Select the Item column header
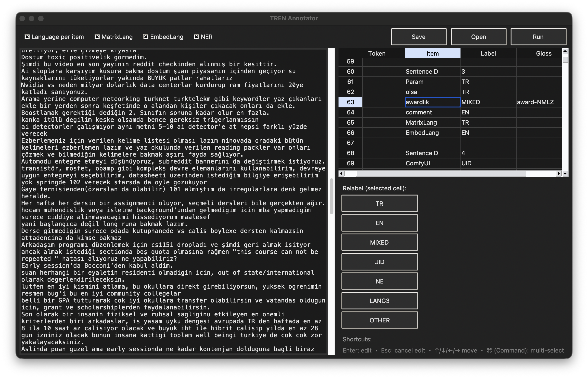The width and height of the screenshot is (588, 378). (432, 53)
